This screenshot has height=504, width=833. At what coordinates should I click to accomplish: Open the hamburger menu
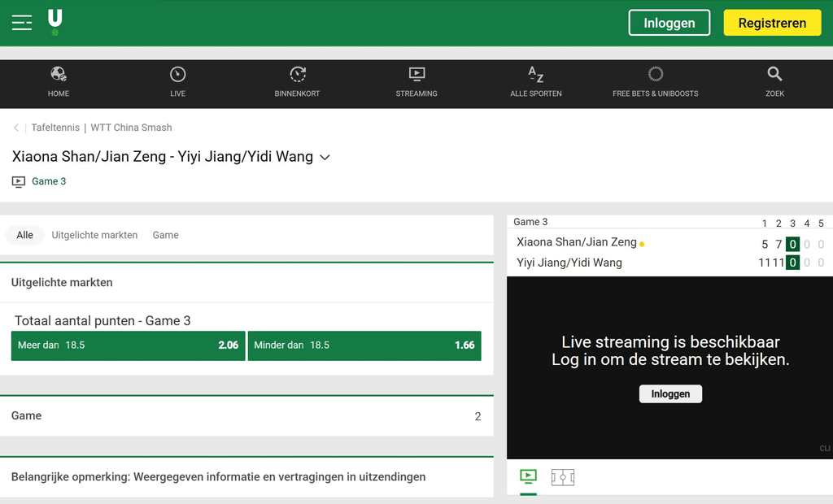[x=22, y=22]
